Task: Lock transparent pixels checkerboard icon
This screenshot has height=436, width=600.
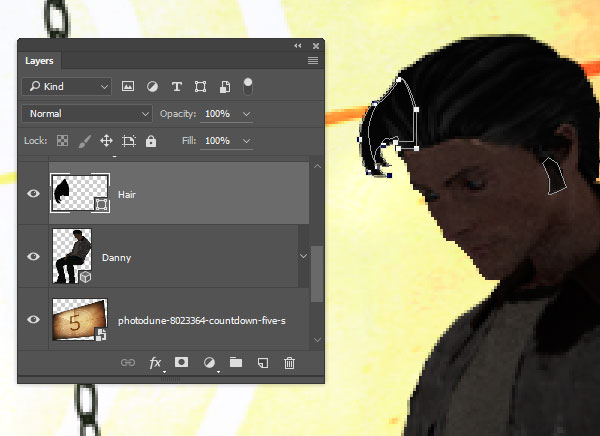Action: click(x=62, y=141)
